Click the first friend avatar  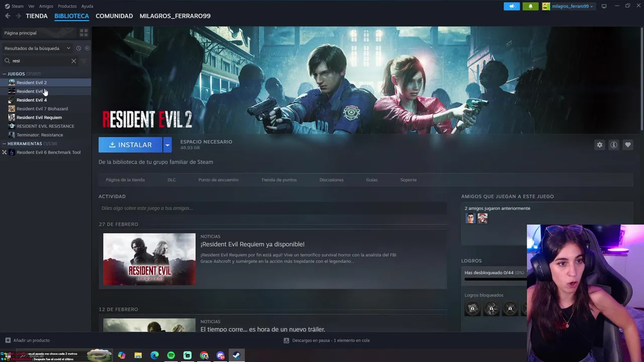470,218
